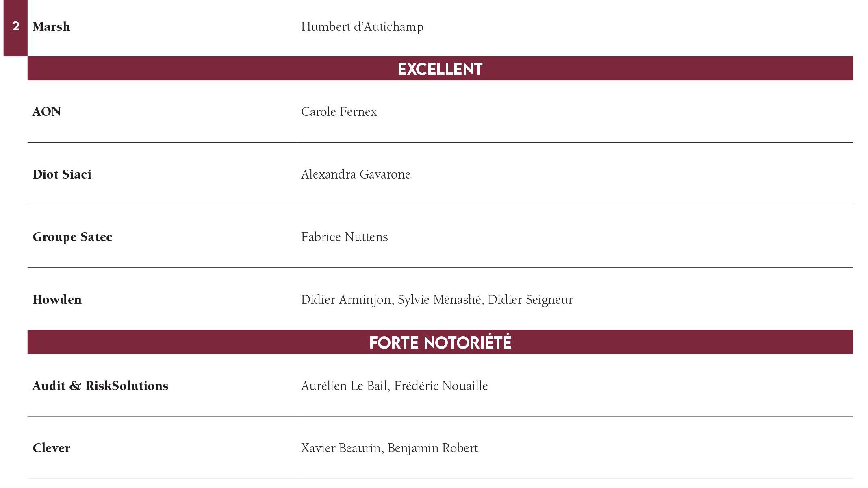Screen dimensions: 868x488
Task: Select the Groupe Satec entry
Action: 72,237
